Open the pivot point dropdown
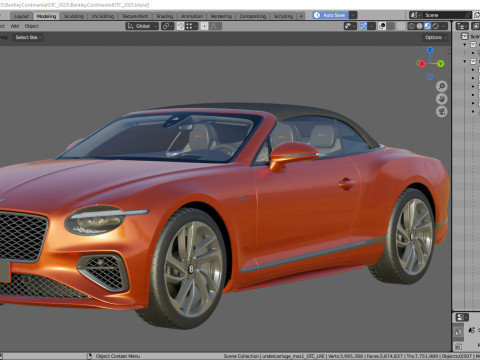The width and height of the screenshot is (480, 360). point(167,26)
